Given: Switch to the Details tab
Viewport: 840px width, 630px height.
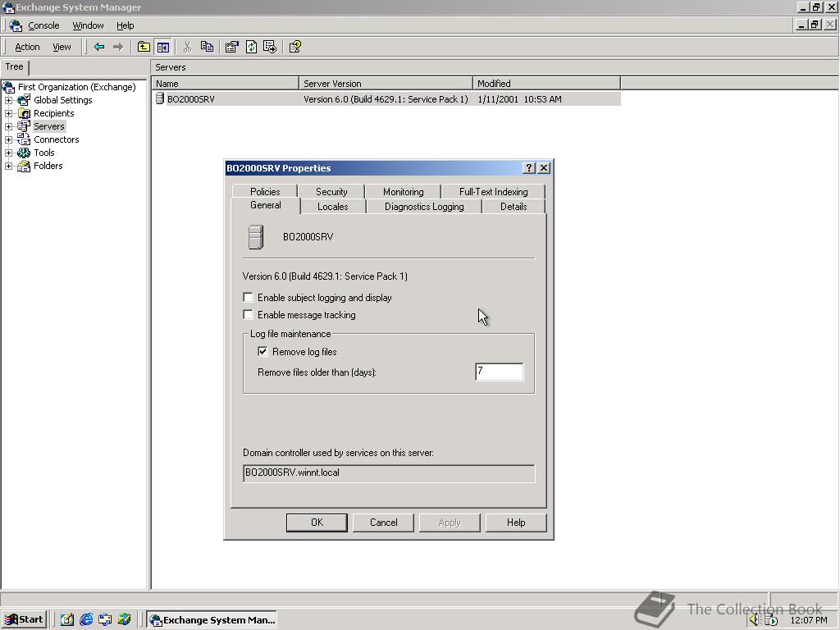Looking at the screenshot, I should click(514, 206).
